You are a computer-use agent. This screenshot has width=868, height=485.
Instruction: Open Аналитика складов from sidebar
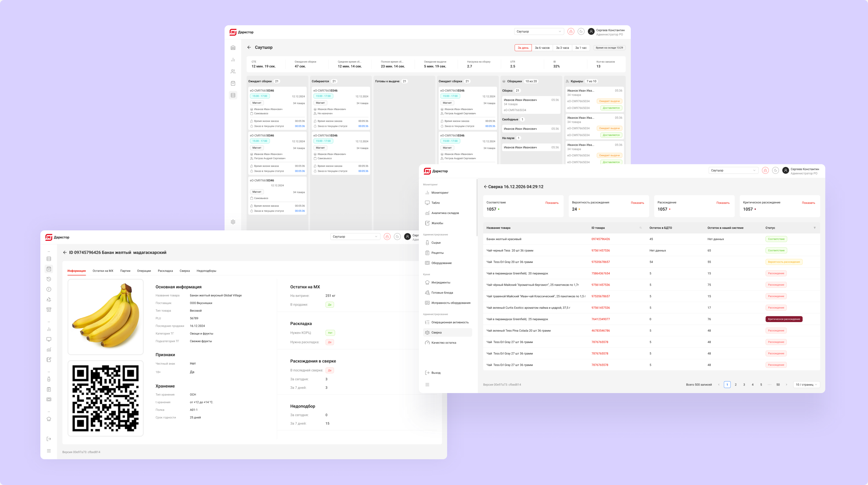tap(445, 213)
